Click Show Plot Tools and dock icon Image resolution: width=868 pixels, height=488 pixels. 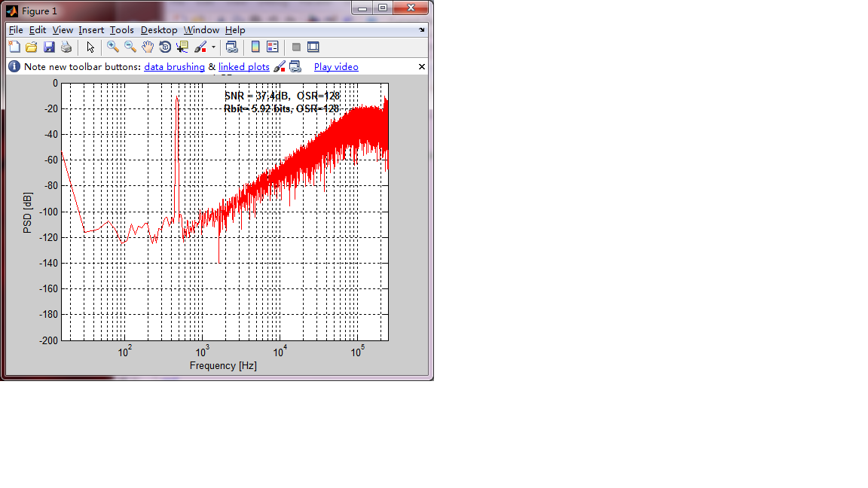pyautogui.click(x=313, y=47)
